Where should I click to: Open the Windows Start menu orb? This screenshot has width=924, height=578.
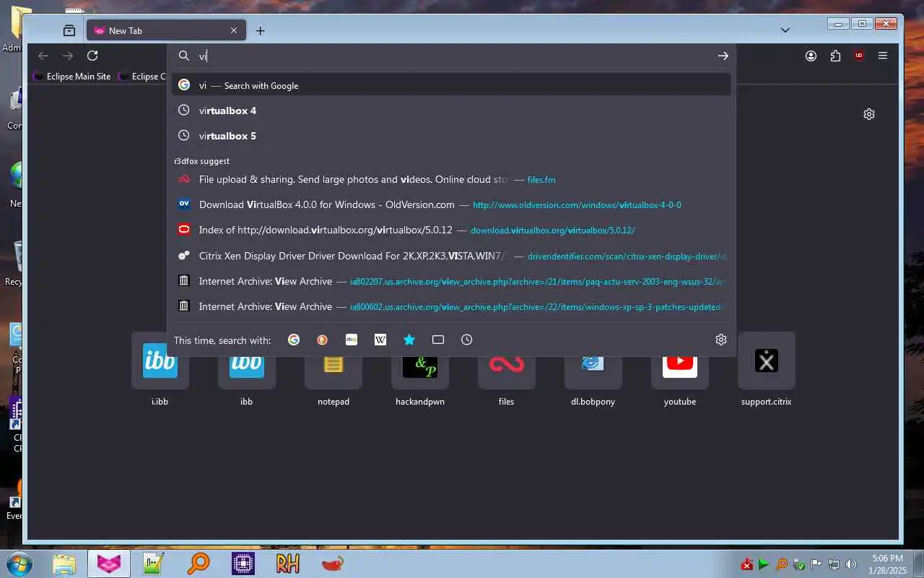pyautogui.click(x=19, y=564)
